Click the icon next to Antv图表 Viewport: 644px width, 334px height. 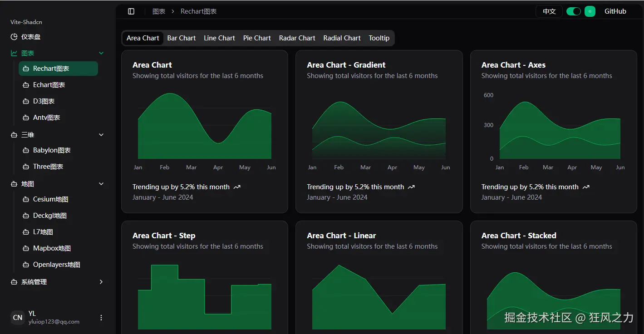26,118
